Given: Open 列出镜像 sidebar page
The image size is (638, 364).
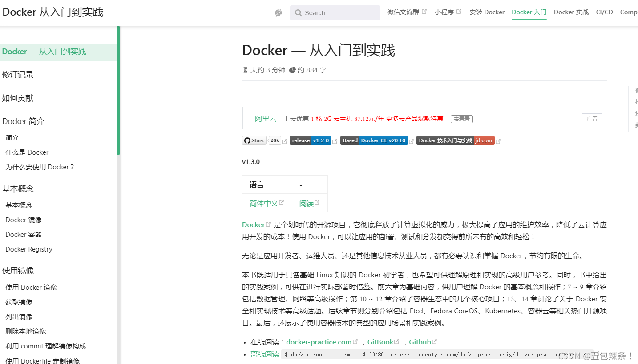Looking at the screenshot, I should 19,317.
